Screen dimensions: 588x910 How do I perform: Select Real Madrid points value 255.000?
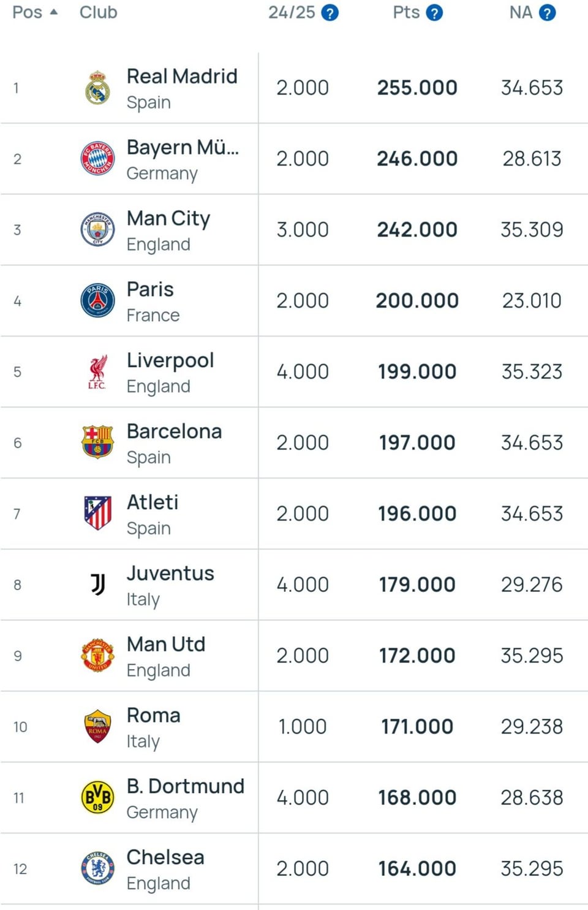tap(417, 88)
